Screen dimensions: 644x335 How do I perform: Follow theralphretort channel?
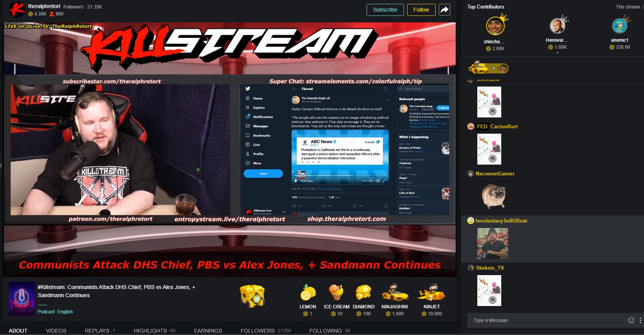point(421,10)
